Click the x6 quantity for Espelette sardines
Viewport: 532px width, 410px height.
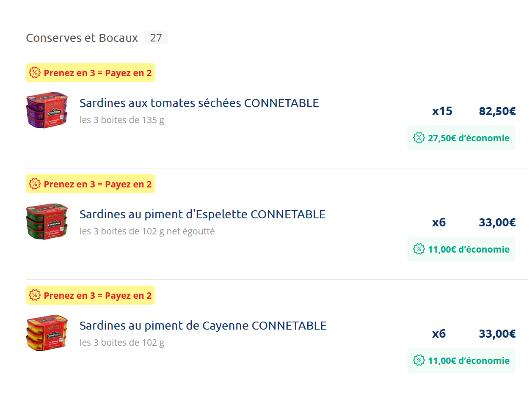(439, 223)
